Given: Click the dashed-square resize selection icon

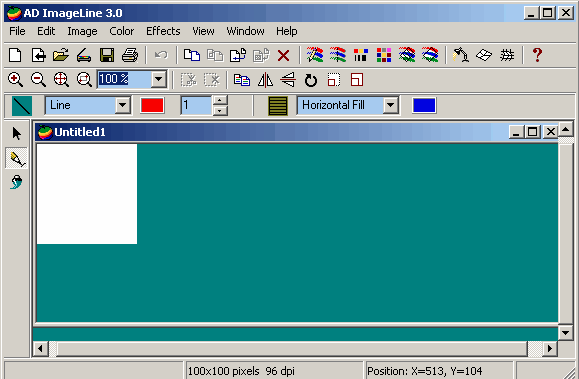Looking at the screenshot, I should (333, 80).
